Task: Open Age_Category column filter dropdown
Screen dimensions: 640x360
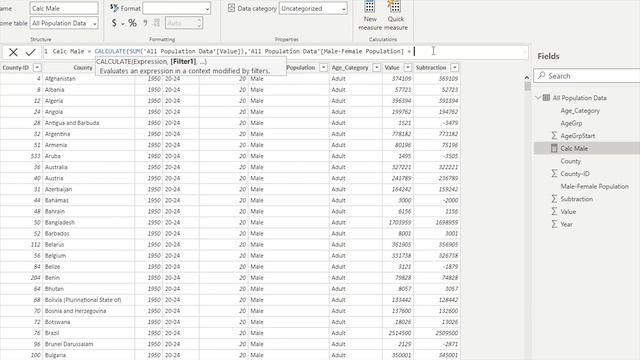Action: tap(376, 67)
